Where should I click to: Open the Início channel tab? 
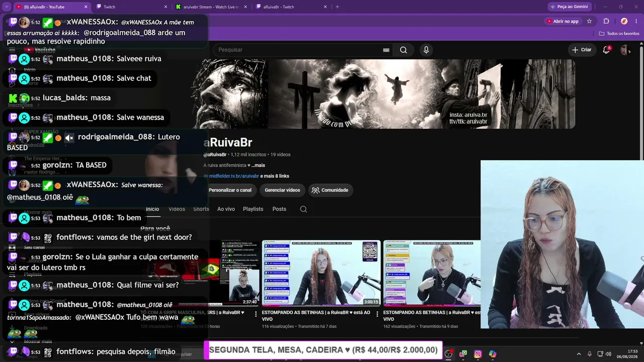(152, 209)
